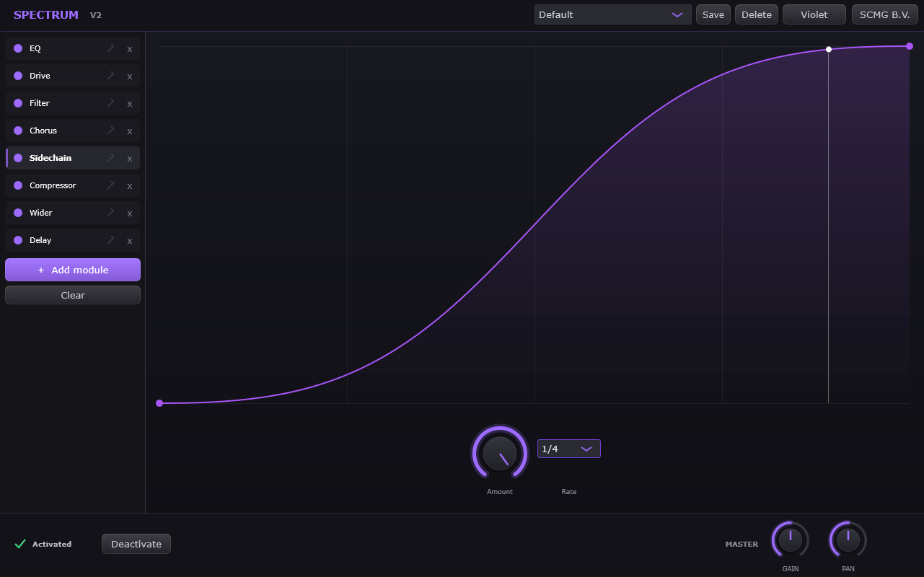This screenshot has height=577, width=924.
Task: Select the Compressor module
Action: (73, 185)
